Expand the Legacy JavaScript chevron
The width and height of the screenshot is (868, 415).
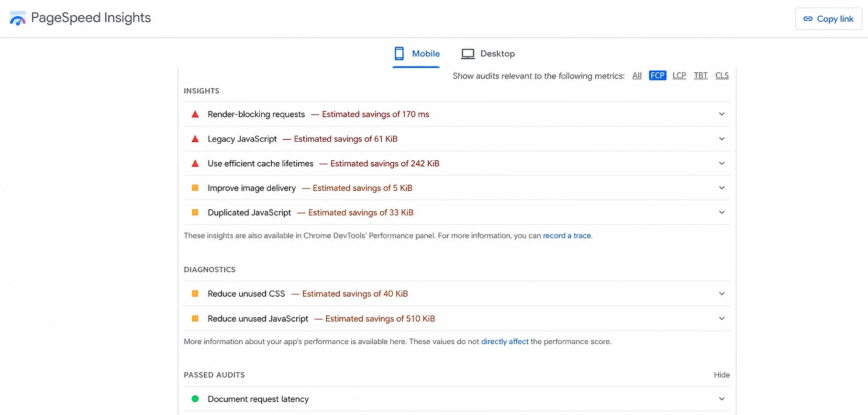coord(722,139)
